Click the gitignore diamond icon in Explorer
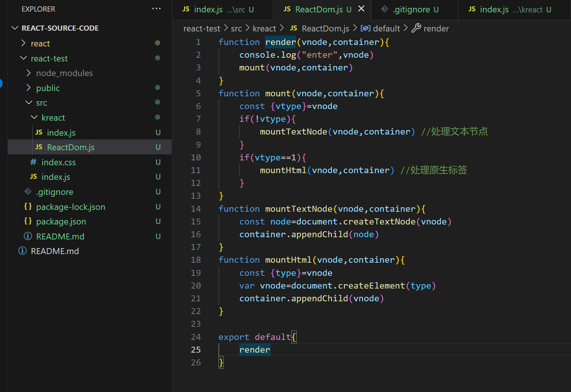The image size is (571, 392). click(27, 192)
